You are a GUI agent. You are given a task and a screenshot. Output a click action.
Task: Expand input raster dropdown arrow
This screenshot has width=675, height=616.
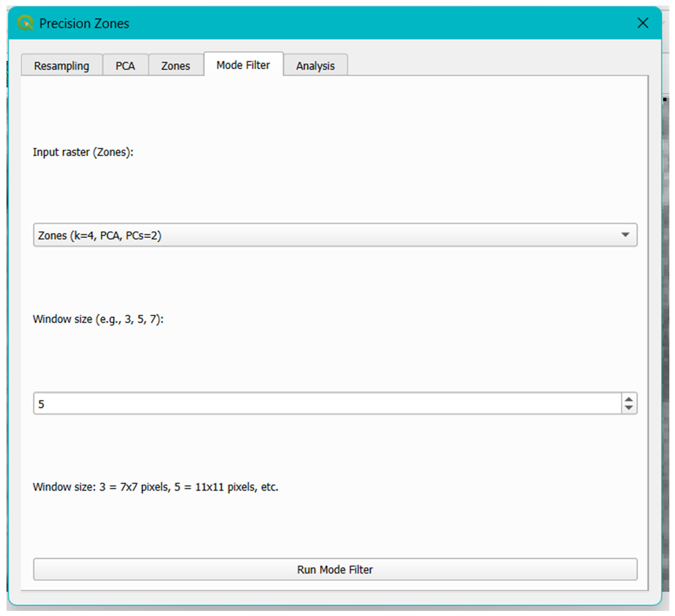[625, 235]
